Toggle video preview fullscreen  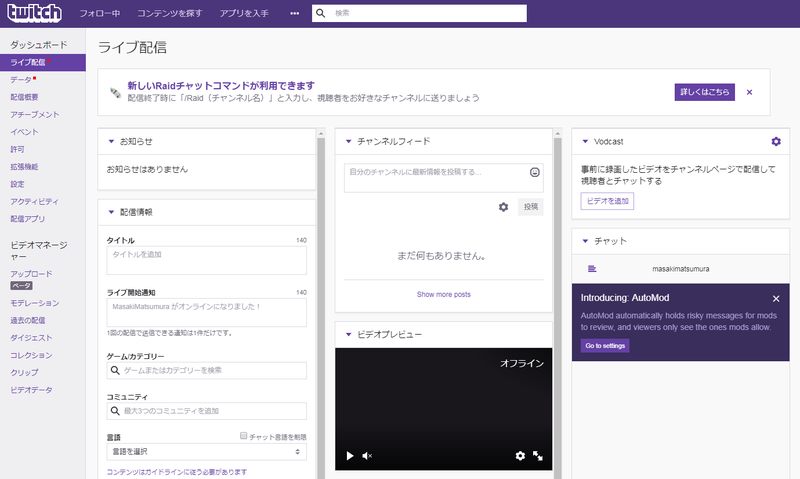coord(538,456)
